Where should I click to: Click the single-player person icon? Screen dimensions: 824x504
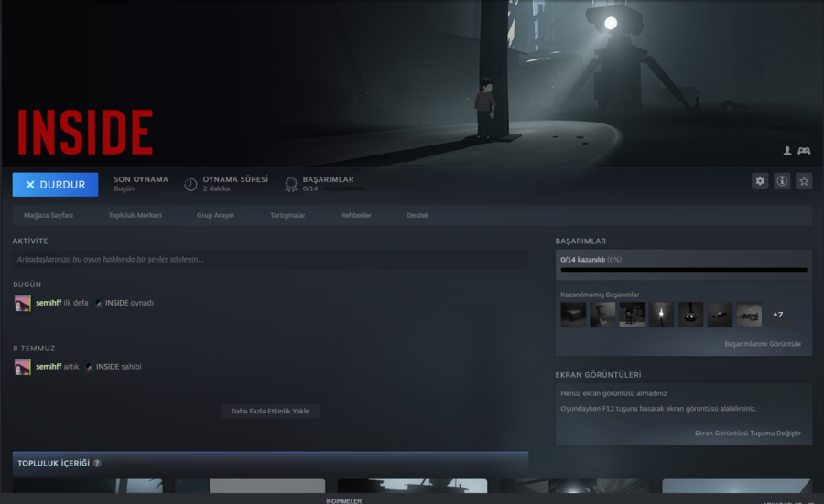pos(787,151)
